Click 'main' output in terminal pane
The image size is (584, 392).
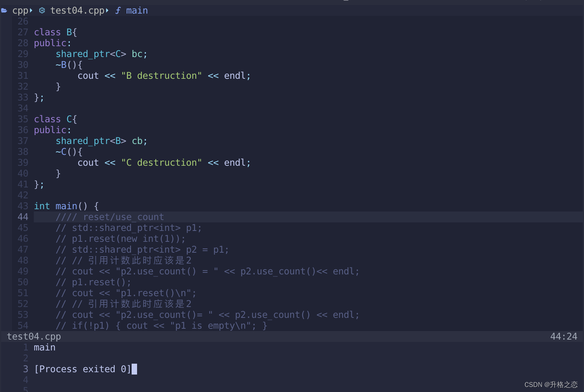(x=45, y=347)
